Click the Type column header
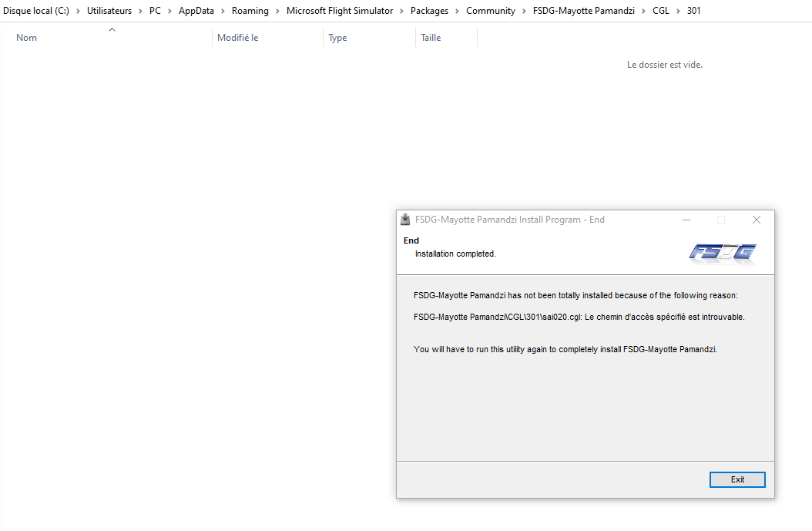This screenshot has width=812, height=531. [x=337, y=38]
